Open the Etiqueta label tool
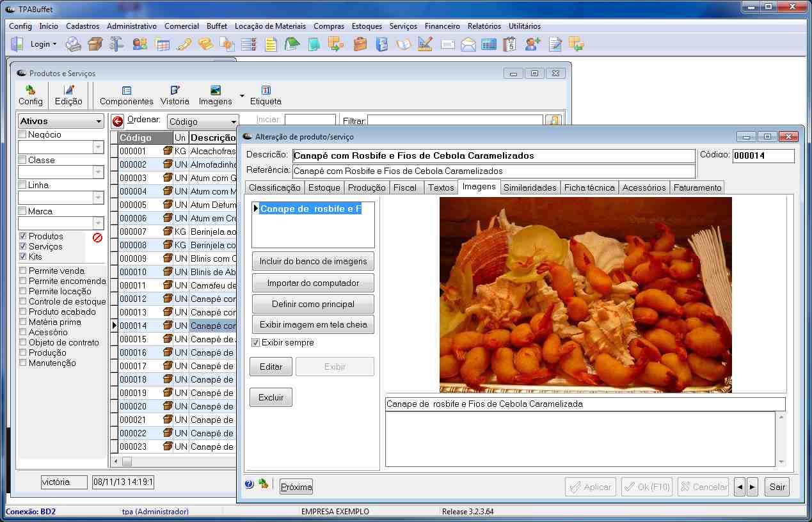The height and width of the screenshot is (522, 812). pyautogui.click(x=266, y=95)
